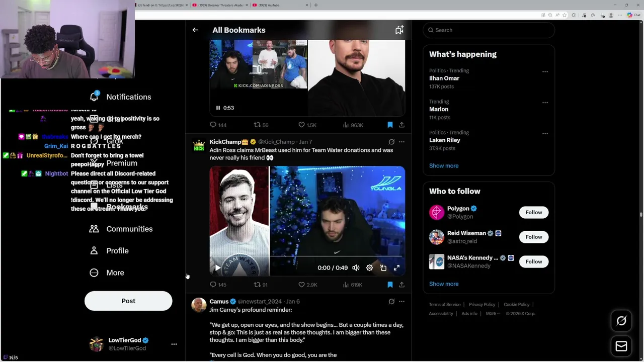
Task: Enter fullscreen on the KickChamp video
Action: (x=396, y=268)
